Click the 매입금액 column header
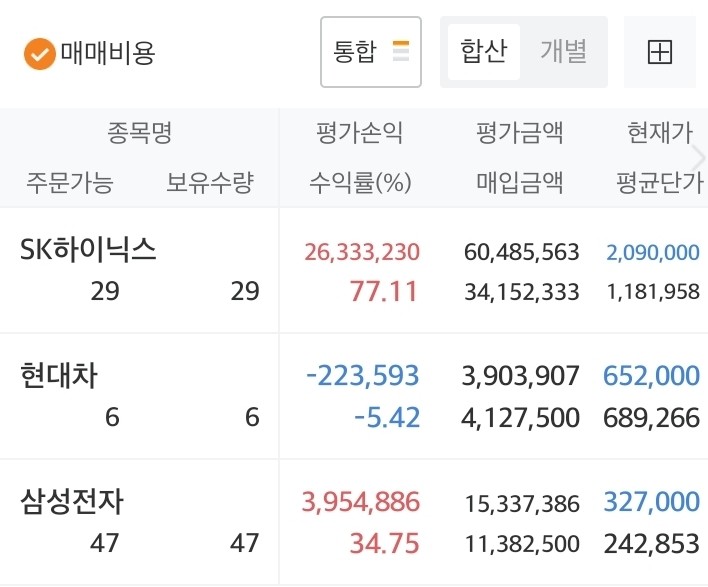708x587 pixels. (x=520, y=182)
